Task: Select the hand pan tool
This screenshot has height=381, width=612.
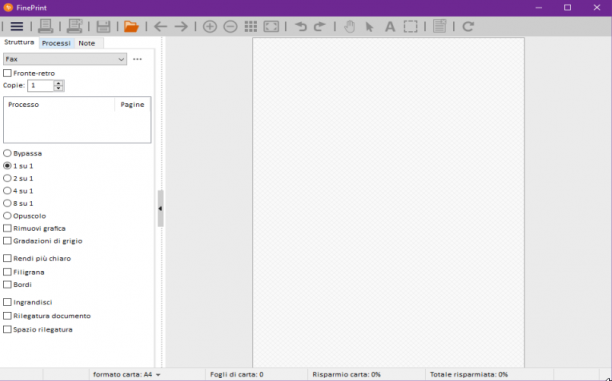Action: [x=350, y=27]
